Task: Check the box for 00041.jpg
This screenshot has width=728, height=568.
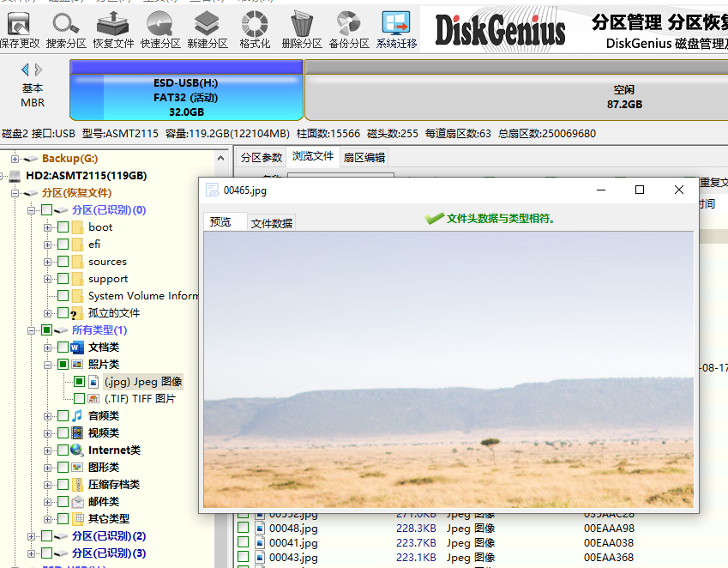Action: [243, 542]
